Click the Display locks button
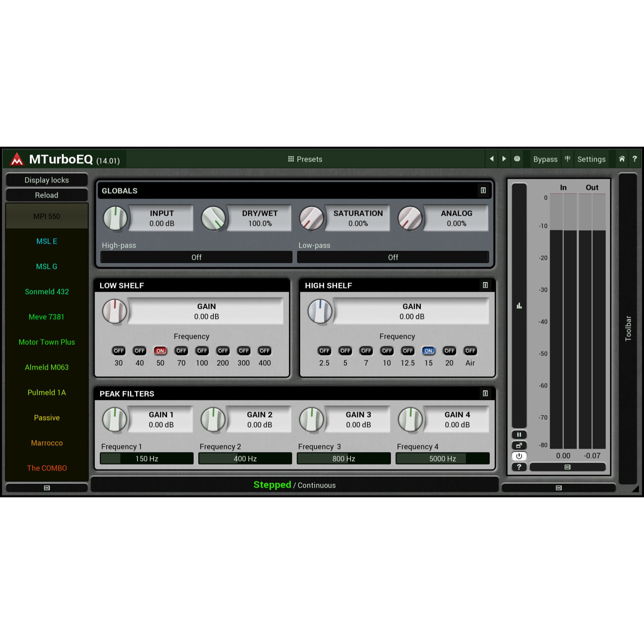Screen dimensions: 644x644 point(47,180)
